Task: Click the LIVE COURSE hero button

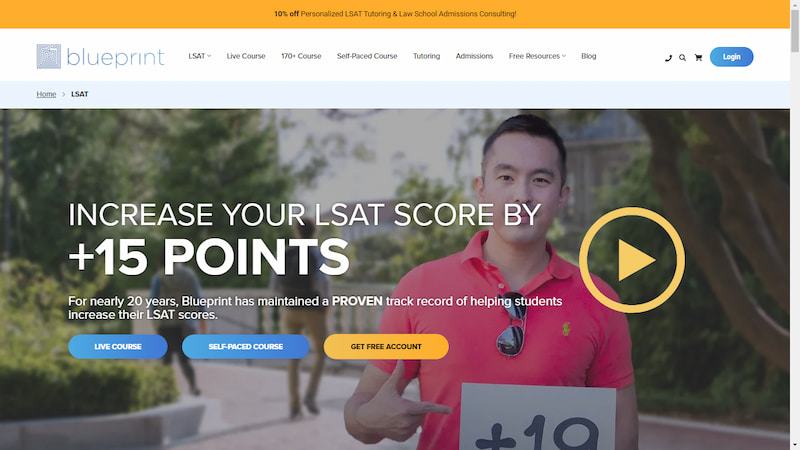Action: (118, 346)
